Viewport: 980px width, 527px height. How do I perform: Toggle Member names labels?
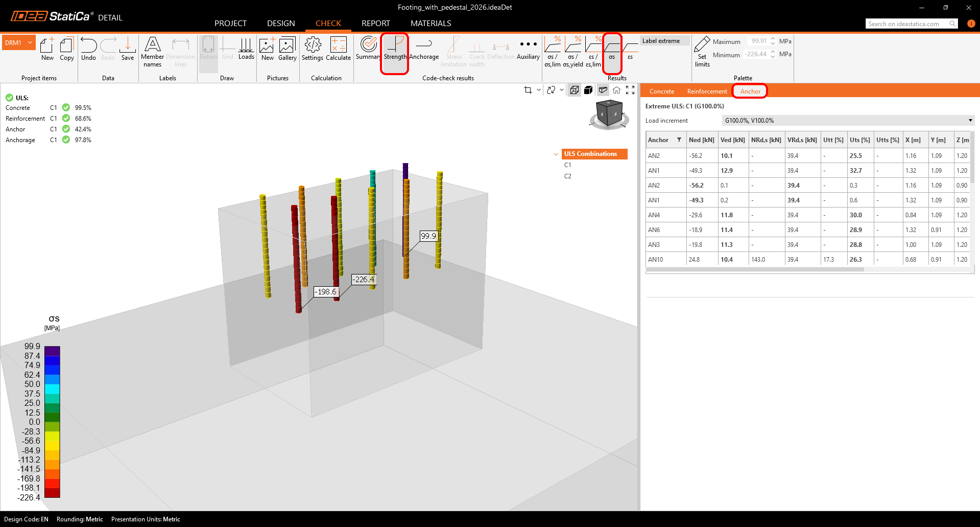click(152, 51)
